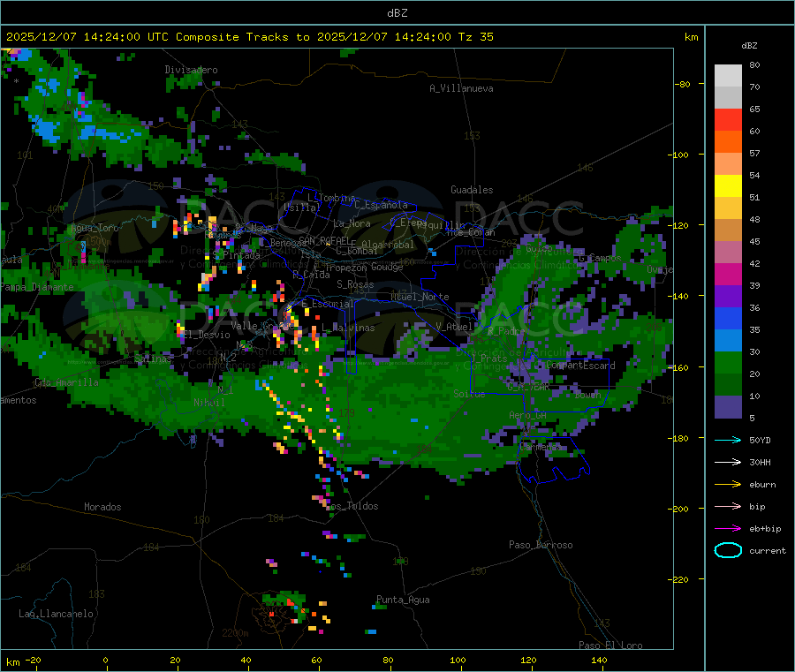The height and width of the screenshot is (672, 795).
Task: Click the 'Punta_Agua' map label
Action: point(403,600)
